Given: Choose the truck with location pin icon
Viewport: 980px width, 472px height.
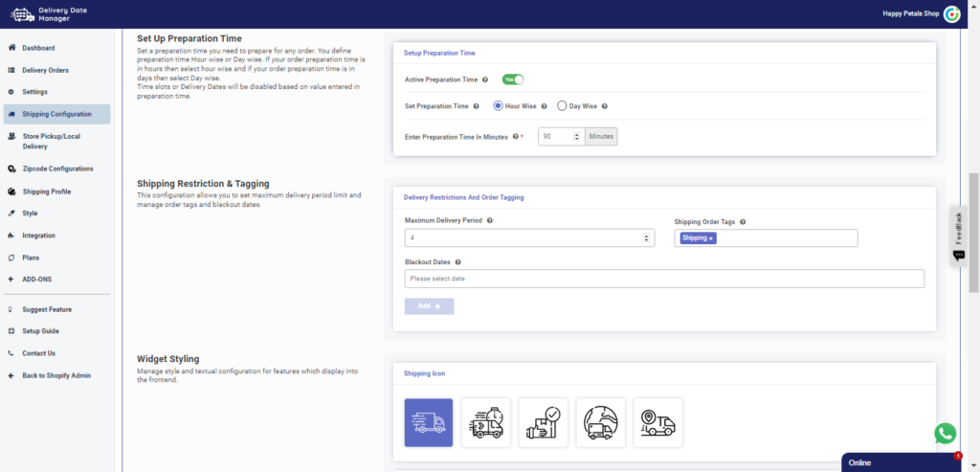Looking at the screenshot, I should click(x=657, y=422).
